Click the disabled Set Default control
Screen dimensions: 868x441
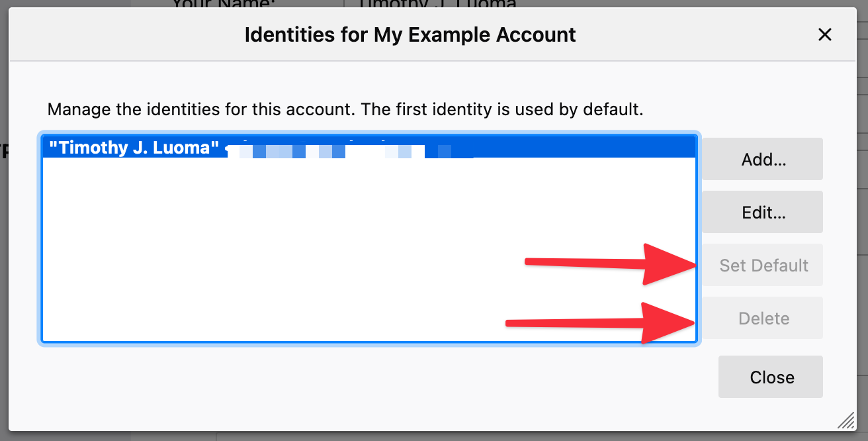coord(762,265)
